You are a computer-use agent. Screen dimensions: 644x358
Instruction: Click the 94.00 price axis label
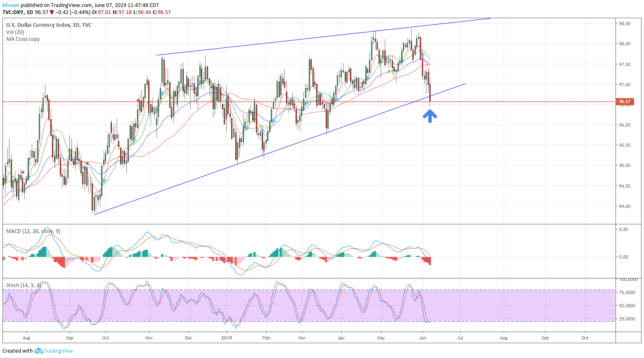624,206
